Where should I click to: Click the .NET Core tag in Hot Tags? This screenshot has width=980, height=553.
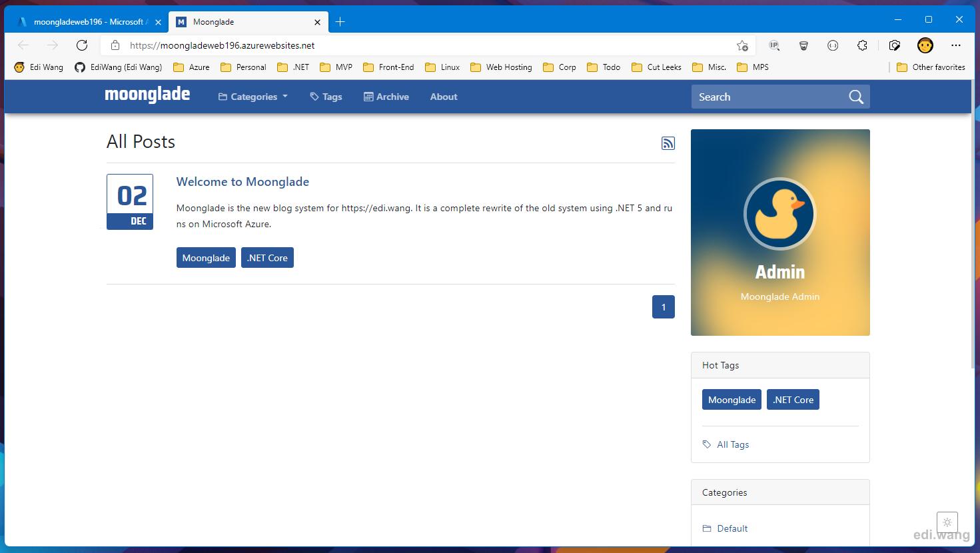(793, 400)
